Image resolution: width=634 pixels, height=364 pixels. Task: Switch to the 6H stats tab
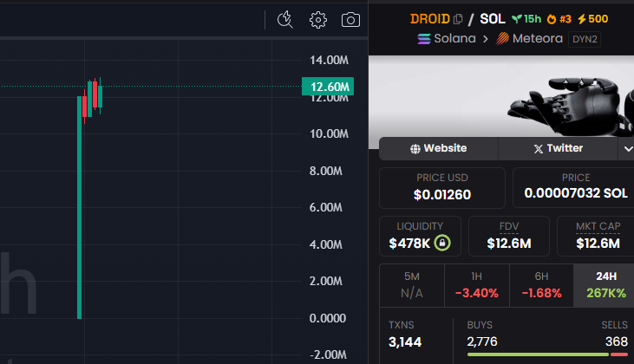point(541,285)
